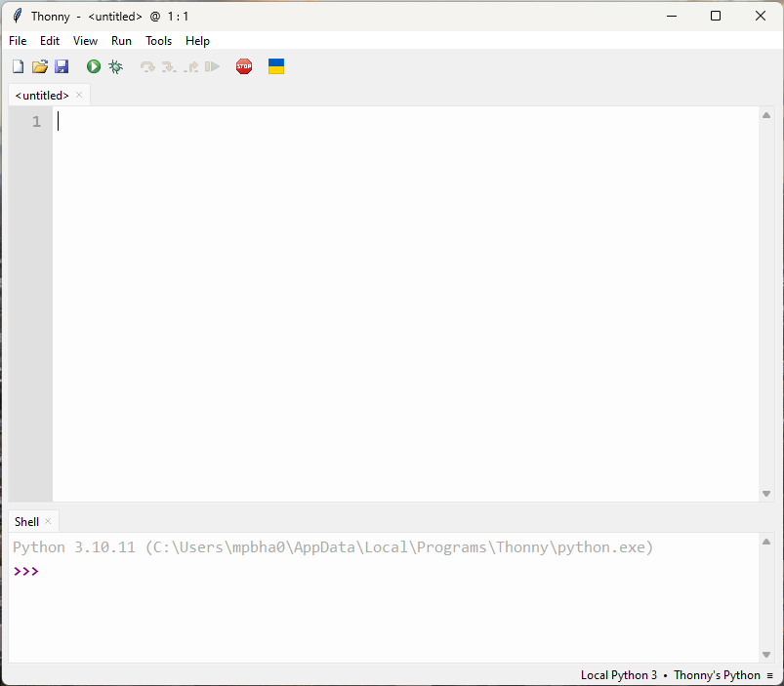Run the current script

tap(93, 65)
